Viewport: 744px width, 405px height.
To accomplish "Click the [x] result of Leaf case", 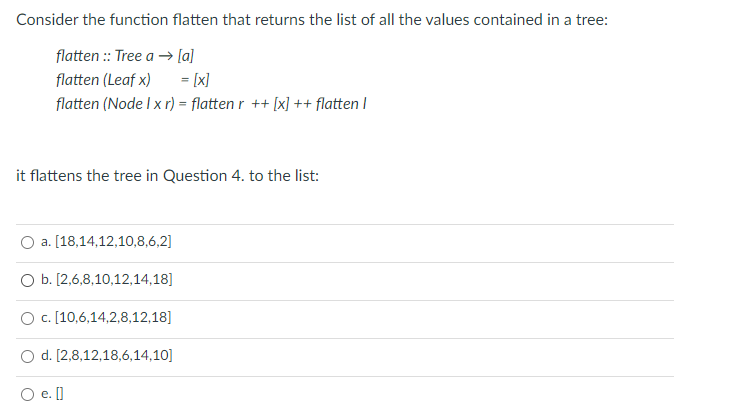I will point(201,80).
